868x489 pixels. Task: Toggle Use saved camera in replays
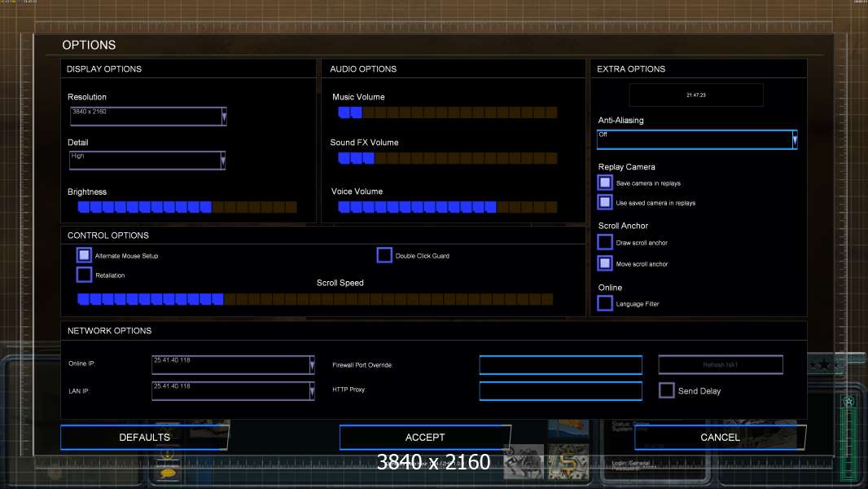point(605,202)
